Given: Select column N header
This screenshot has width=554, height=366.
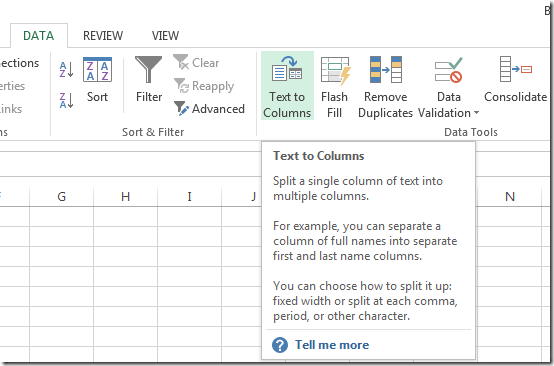Looking at the screenshot, I should (x=509, y=196).
